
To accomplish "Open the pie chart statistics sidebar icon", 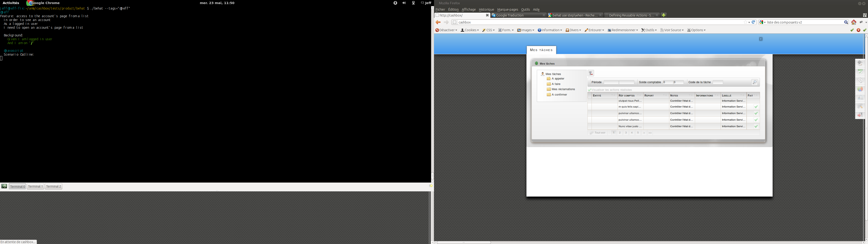I will (860, 89).
